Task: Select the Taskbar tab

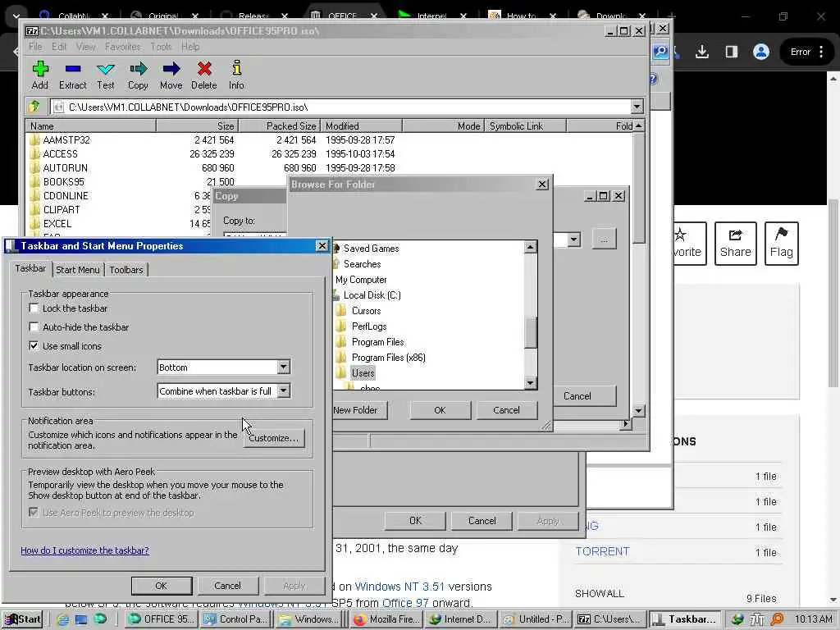Action: click(x=30, y=268)
